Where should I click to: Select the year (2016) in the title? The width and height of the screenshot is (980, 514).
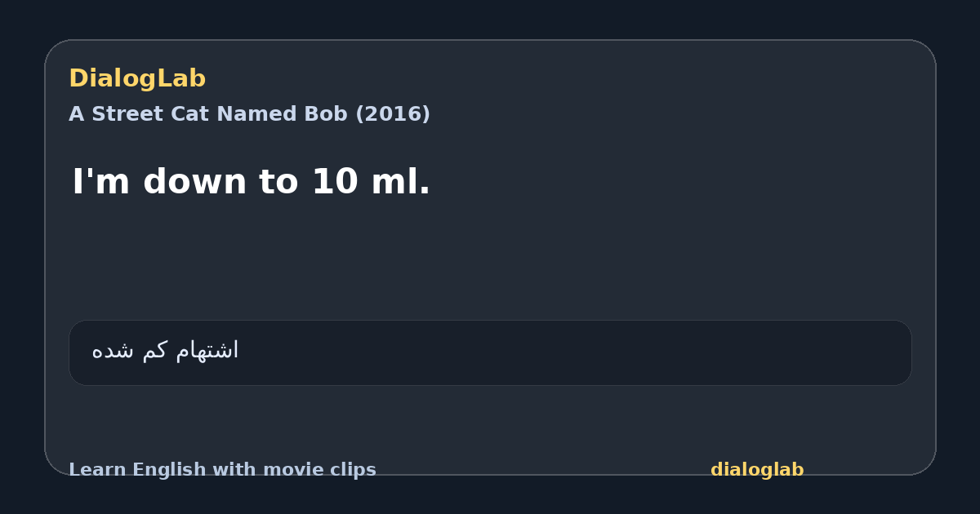392,114
